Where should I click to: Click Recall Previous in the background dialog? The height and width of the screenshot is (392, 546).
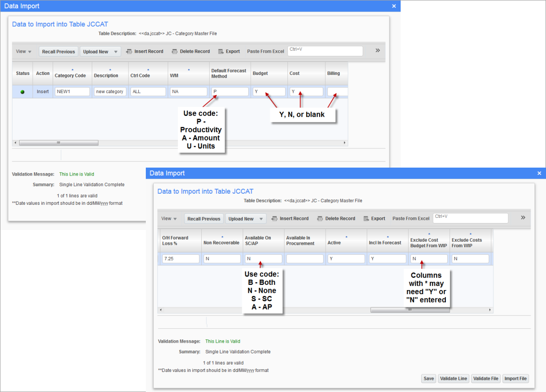click(x=58, y=52)
